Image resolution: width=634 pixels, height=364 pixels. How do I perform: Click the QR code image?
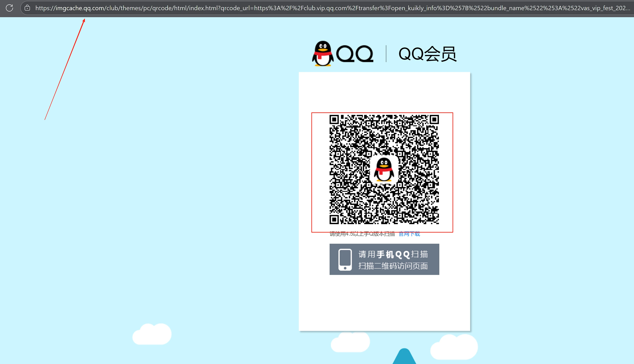pos(384,169)
